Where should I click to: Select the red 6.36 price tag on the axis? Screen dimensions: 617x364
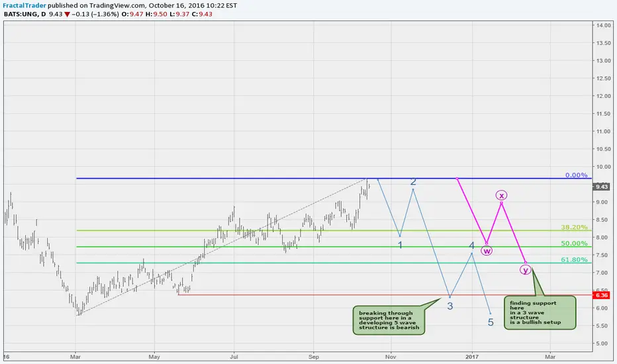601,295
